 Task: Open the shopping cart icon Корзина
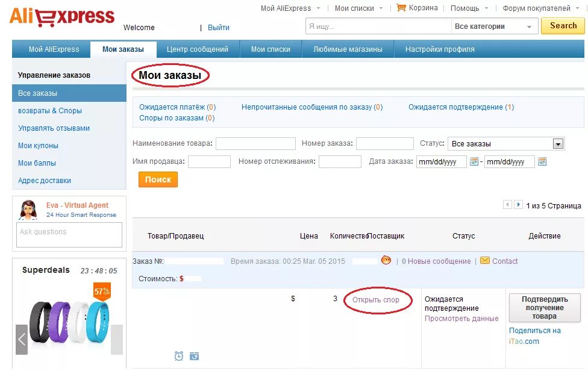401,7
